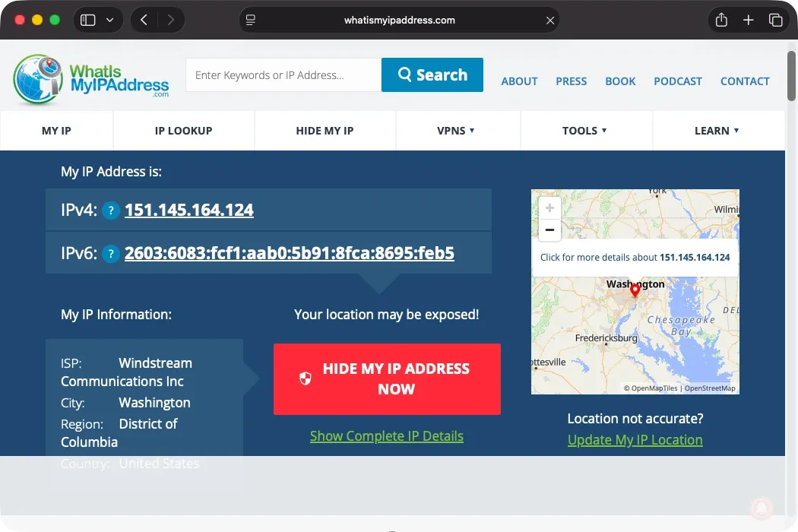Screen dimensions: 798x532
Task: Click the WhatIsMyIPAddress globe logo
Action: [38, 79]
